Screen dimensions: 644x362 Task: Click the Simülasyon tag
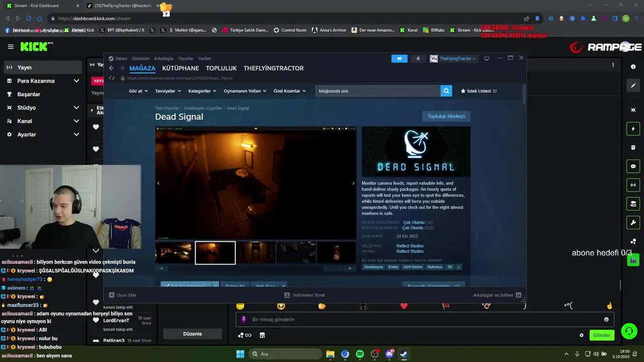(x=374, y=267)
